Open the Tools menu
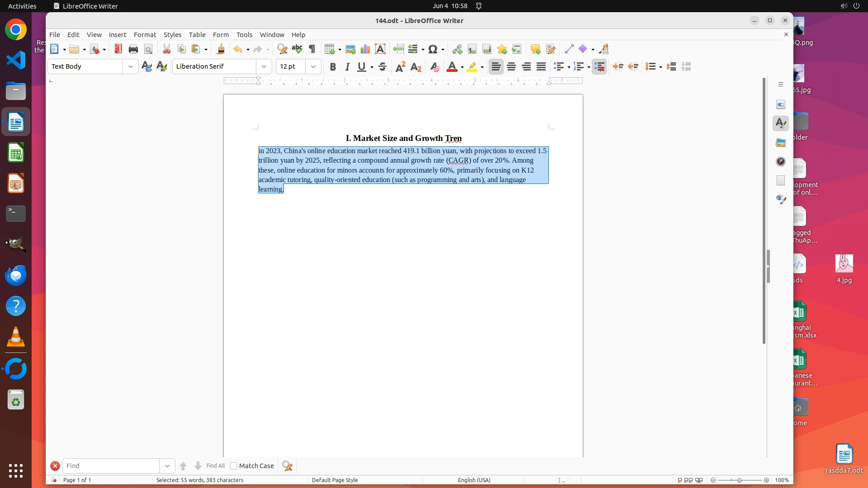Viewport: 868px width, 488px height. [x=244, y=35]
